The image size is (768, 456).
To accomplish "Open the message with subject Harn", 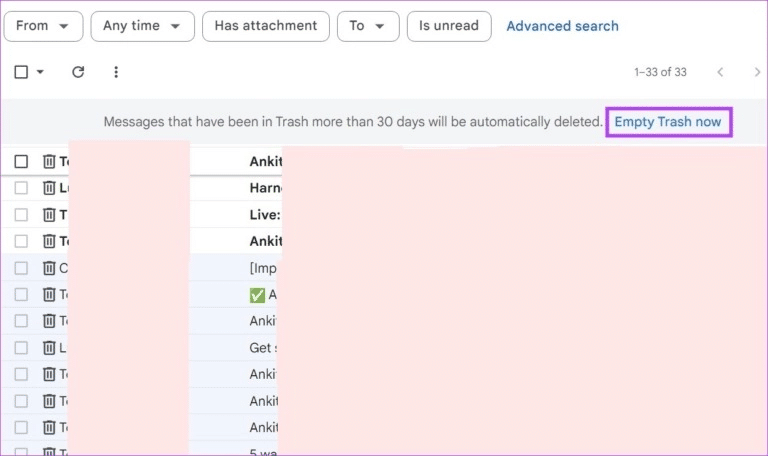I will [265, 188].
